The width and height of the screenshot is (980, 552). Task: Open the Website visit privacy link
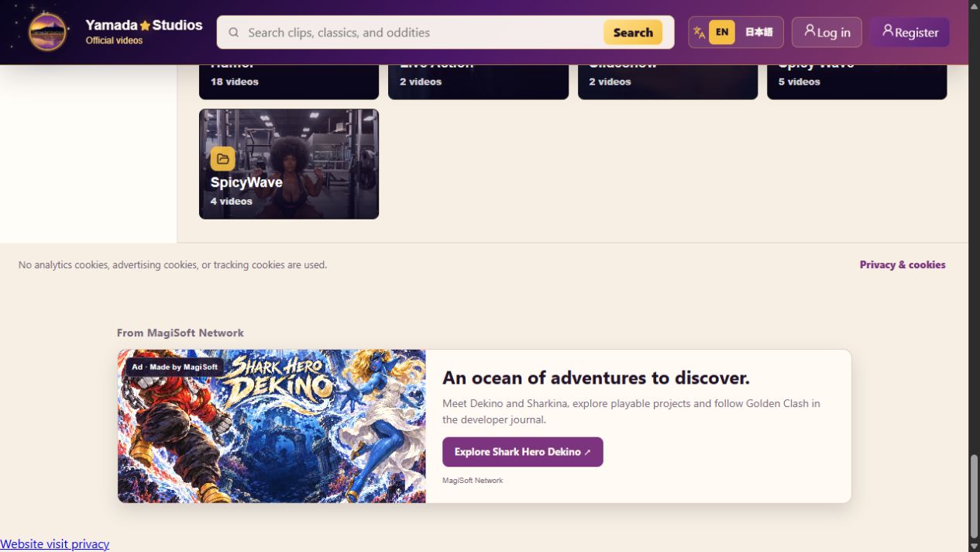55,543
